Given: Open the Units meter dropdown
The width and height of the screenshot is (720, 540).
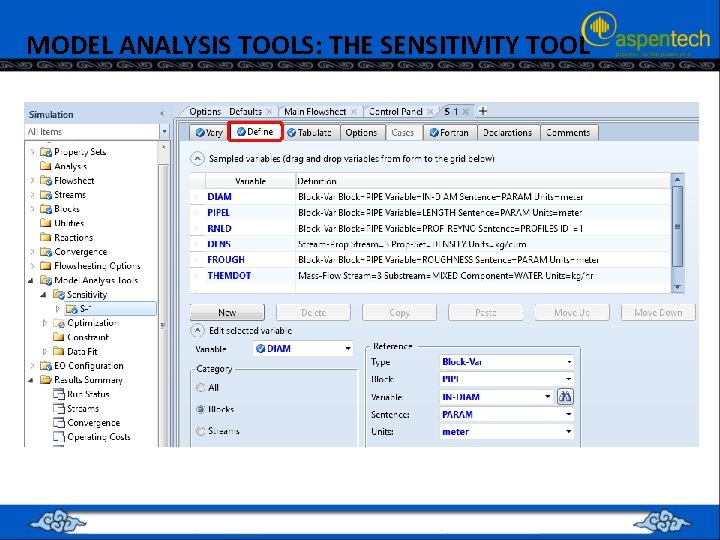Looking at the screenshot, I should click(569, 432).
